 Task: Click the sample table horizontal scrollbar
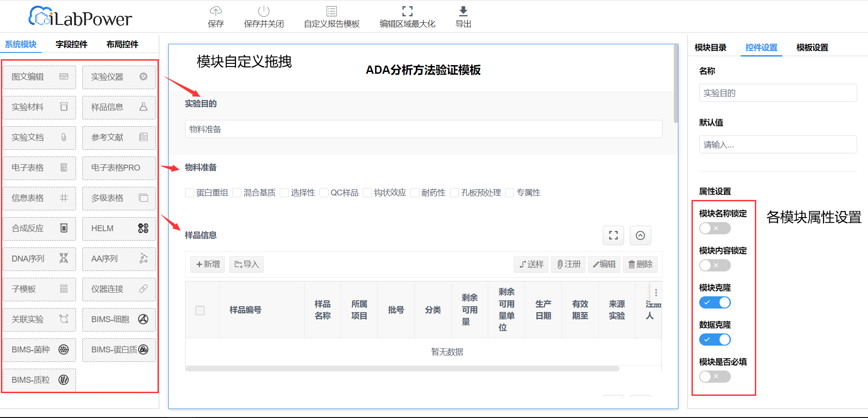(402, 369)
